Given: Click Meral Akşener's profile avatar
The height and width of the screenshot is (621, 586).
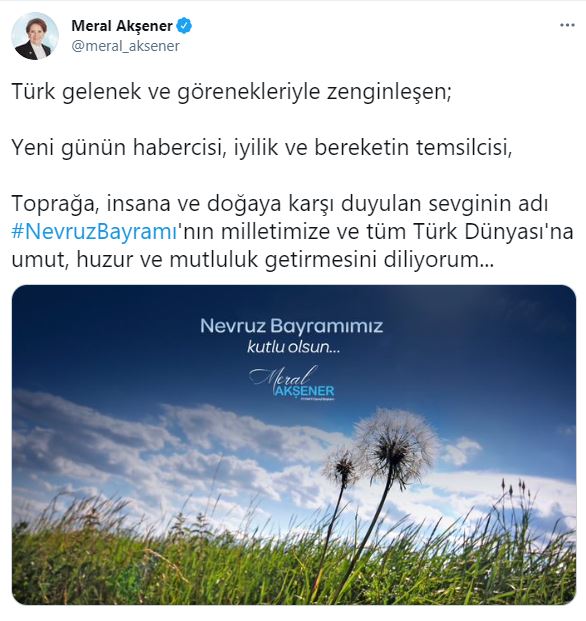Looking at the screenshot, I should 35,36.
